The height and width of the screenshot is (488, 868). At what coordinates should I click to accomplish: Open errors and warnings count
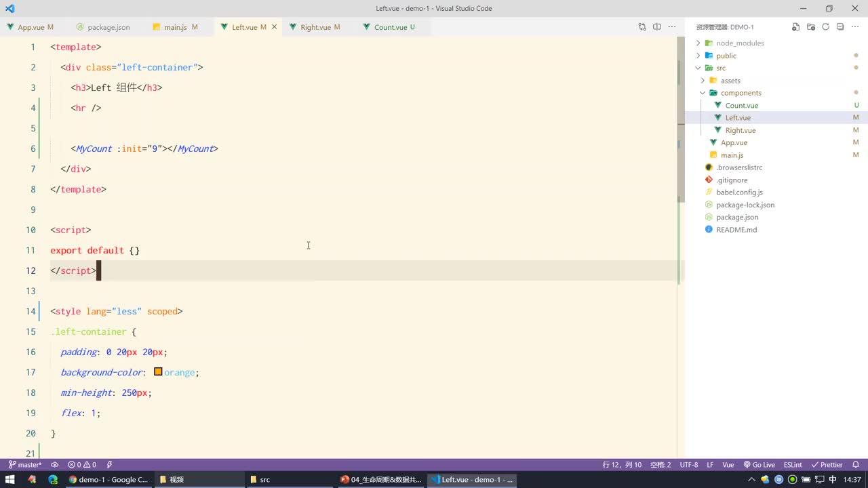[82, 465]
